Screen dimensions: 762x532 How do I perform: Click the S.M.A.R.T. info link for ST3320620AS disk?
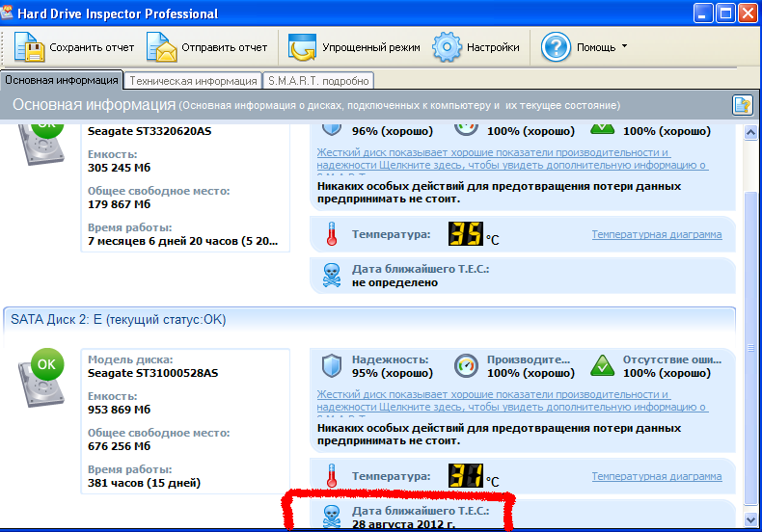point(512,160)
